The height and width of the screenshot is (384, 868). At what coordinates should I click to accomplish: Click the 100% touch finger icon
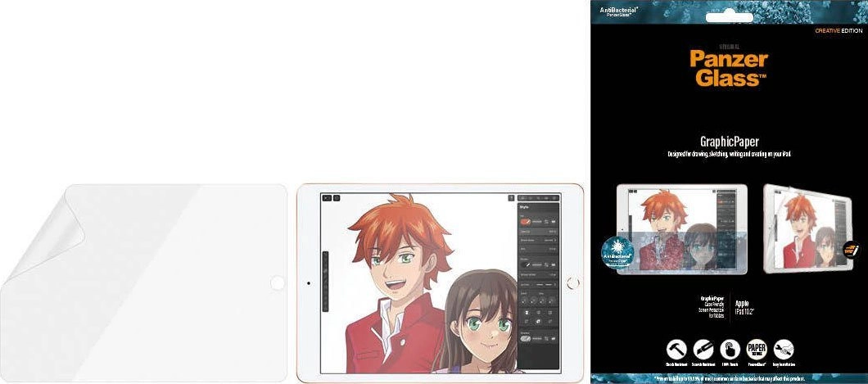[x=730, y=349]
